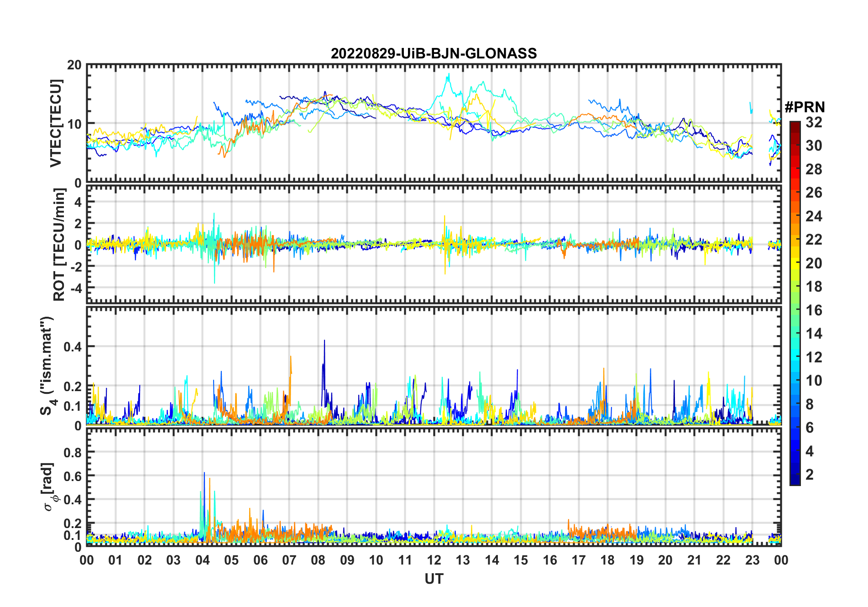This screenshot has height=607, width=868.
Task: Click the 32 label on PRN colorbar
Action: pos(814,122)
